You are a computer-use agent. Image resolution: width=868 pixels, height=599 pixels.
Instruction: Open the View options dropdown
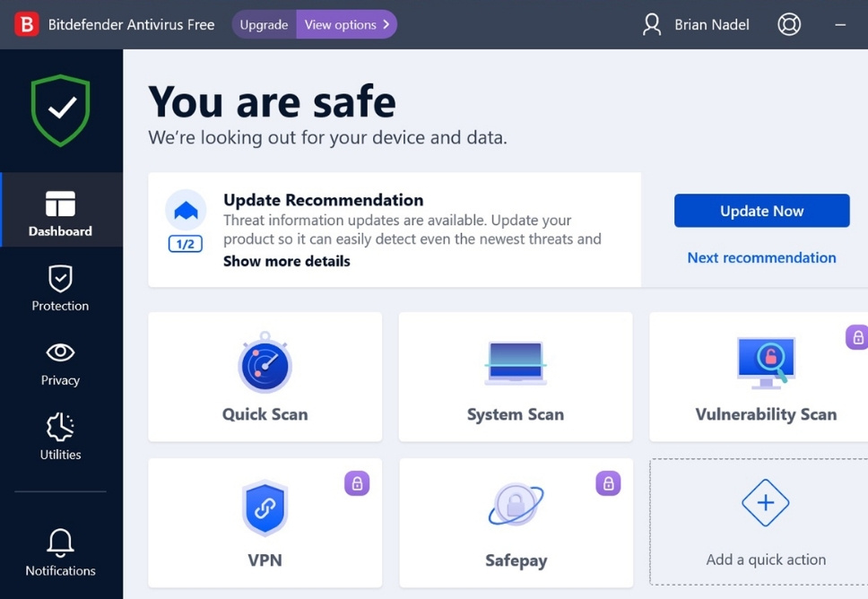(x=347, y=24)
